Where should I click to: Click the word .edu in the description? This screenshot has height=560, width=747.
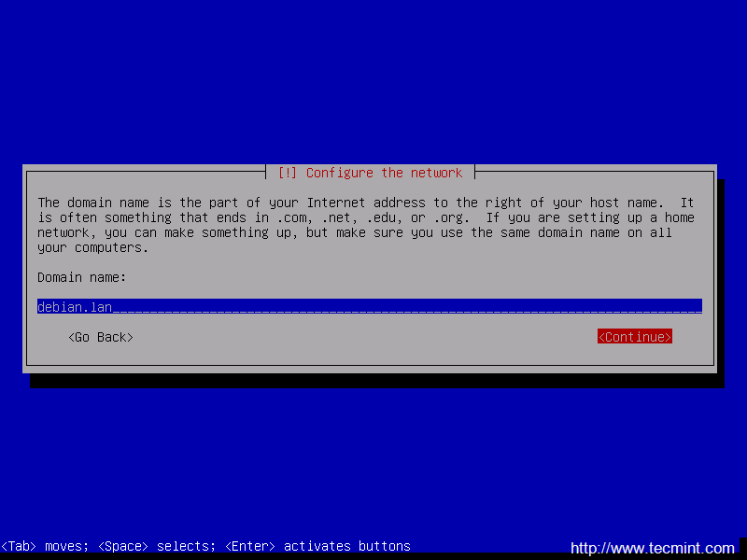[x=382, y=218]
